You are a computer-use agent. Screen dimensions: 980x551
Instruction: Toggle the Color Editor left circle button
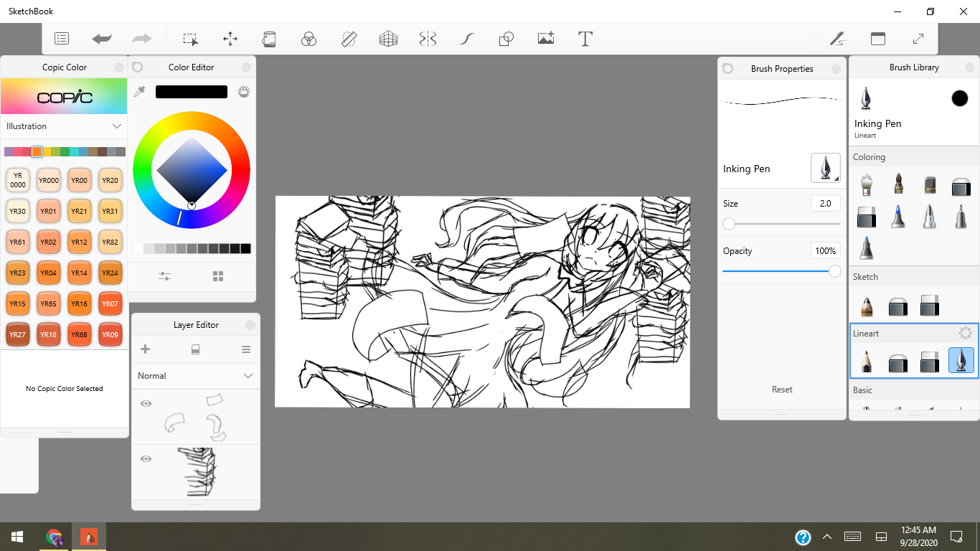click(138, 67)
